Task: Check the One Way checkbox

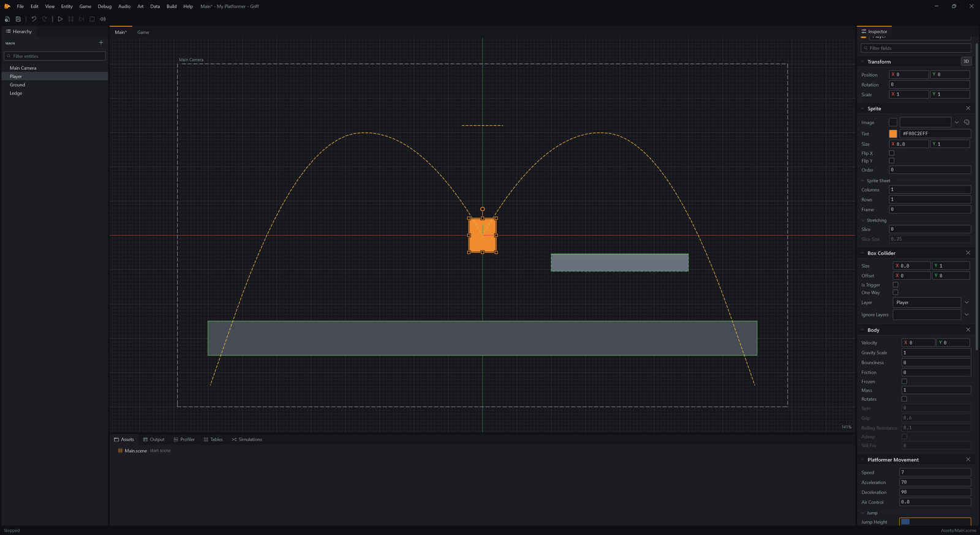Action: [x=895, y=293]
